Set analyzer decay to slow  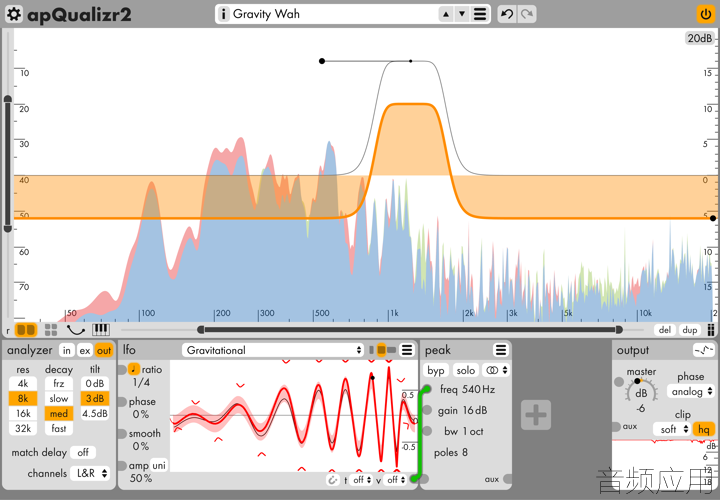[x=58, y=399]
